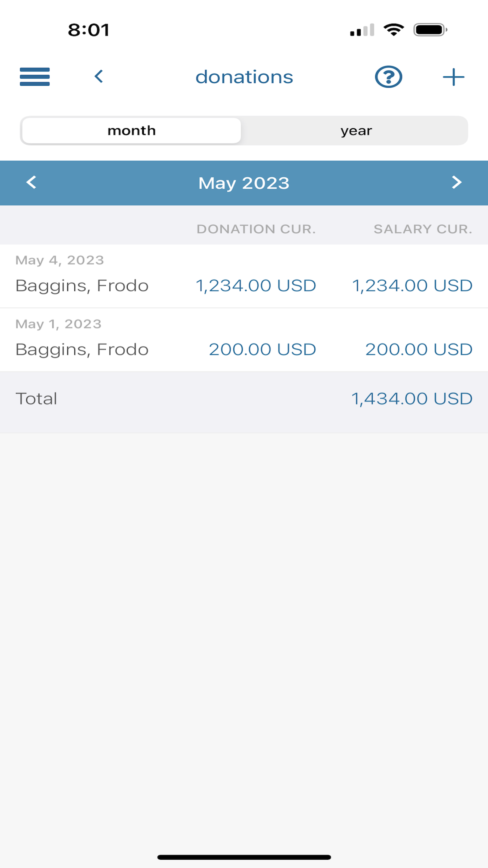Tap the Wi-Fi status icon
The height and width of the screenshot is (868, 488).
pyautogui.click(x=394, y=30)
